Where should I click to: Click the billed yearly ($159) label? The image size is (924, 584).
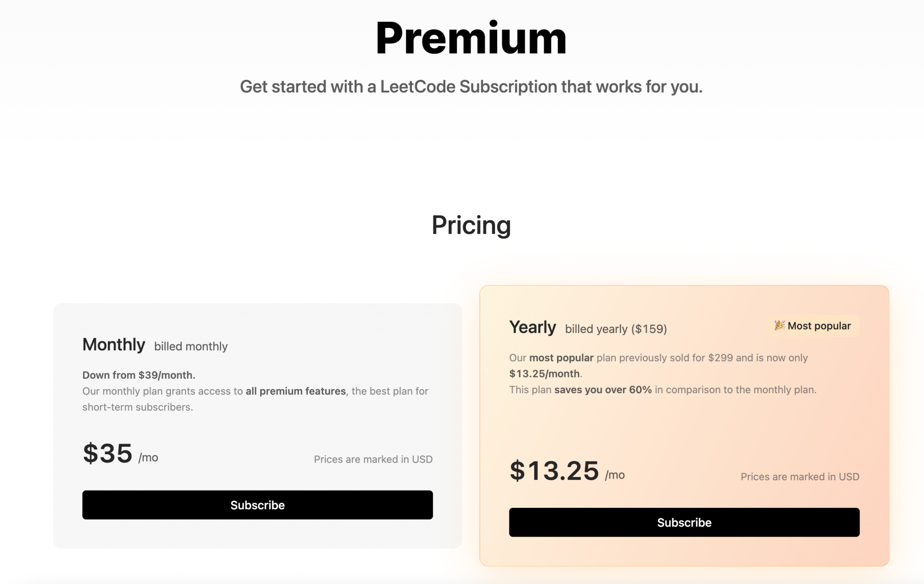pyautogui.click(x=615, y=329)
